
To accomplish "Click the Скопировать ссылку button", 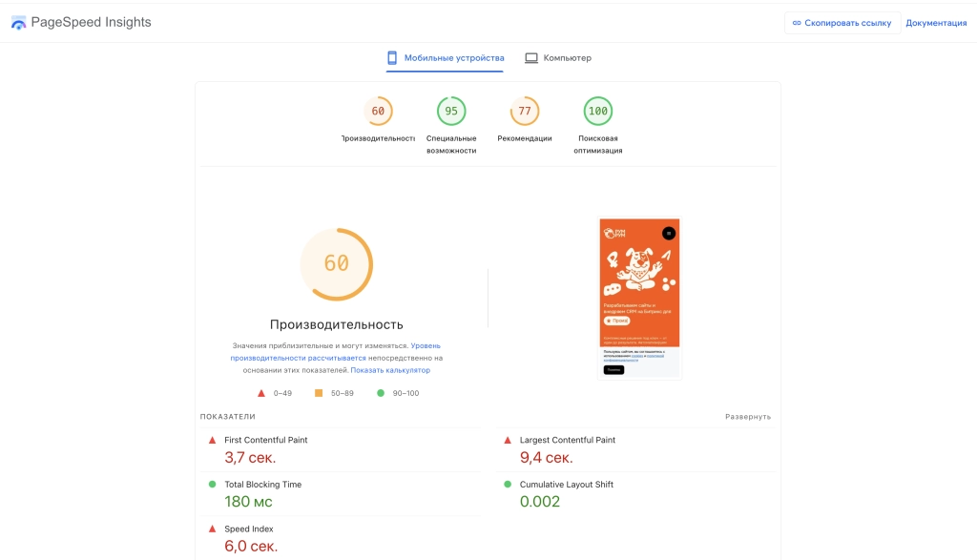I will [842, 22].
